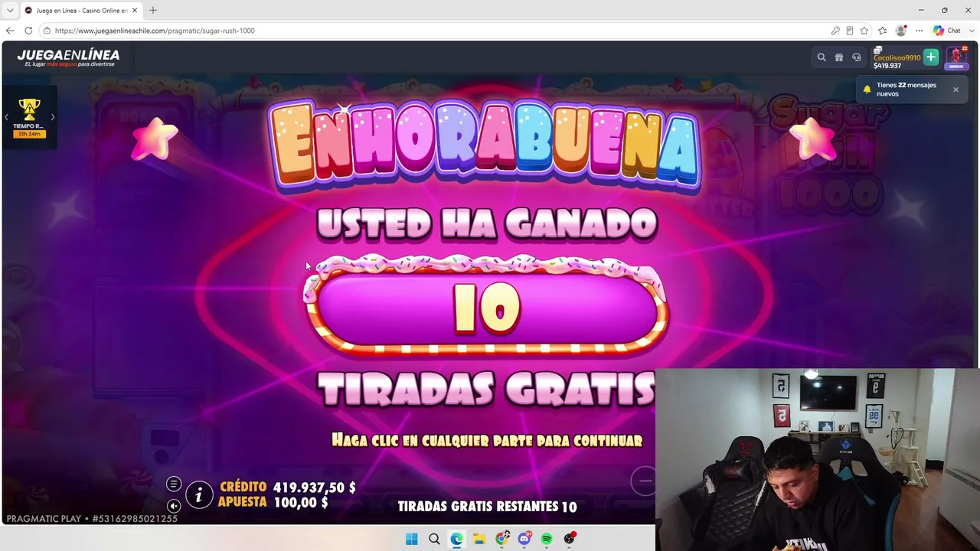Click the green deposit plus button
The image size is (980, 551).
[x=931, y=57]
